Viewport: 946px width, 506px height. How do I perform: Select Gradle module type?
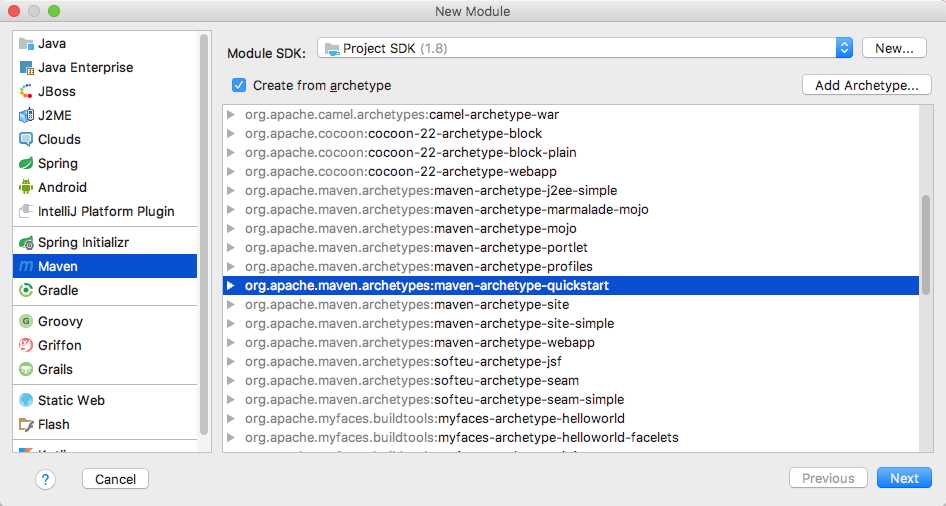click(105, 291)
